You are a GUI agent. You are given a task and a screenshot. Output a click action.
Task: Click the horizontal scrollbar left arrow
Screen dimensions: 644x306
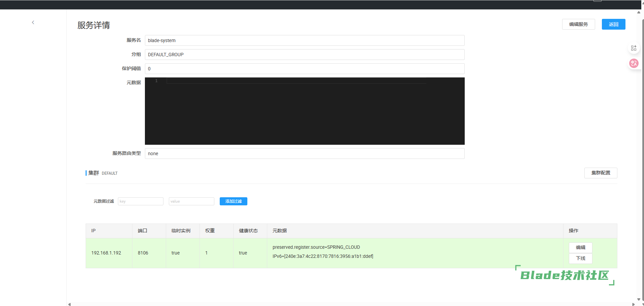(x=69, y=304)
